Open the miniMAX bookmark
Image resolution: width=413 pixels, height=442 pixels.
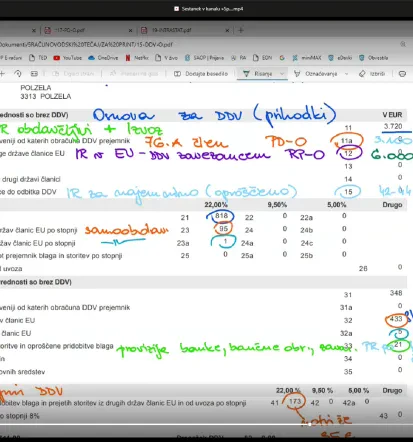click(307, 58)
